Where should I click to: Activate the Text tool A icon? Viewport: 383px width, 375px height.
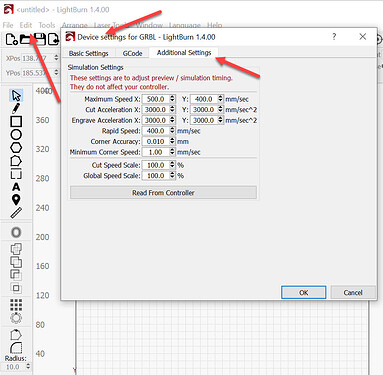pos(16,187)
